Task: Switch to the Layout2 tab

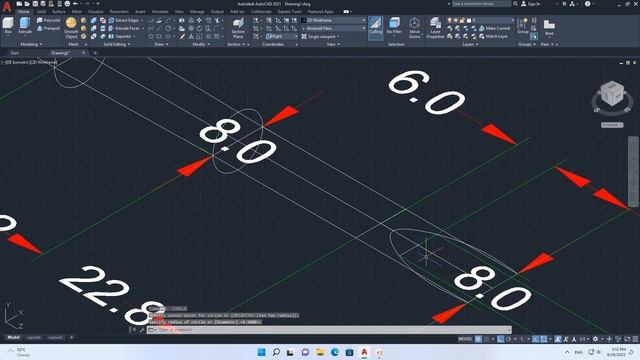Action: [x=56, y=338]
